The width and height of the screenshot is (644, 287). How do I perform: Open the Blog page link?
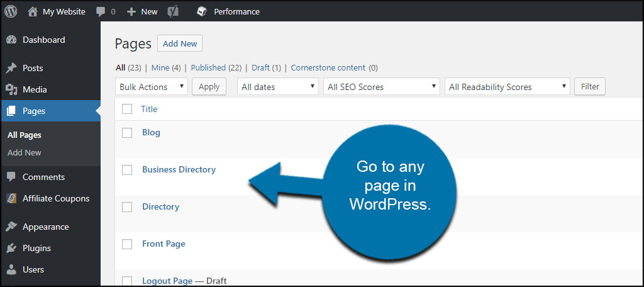click(151, 132)
